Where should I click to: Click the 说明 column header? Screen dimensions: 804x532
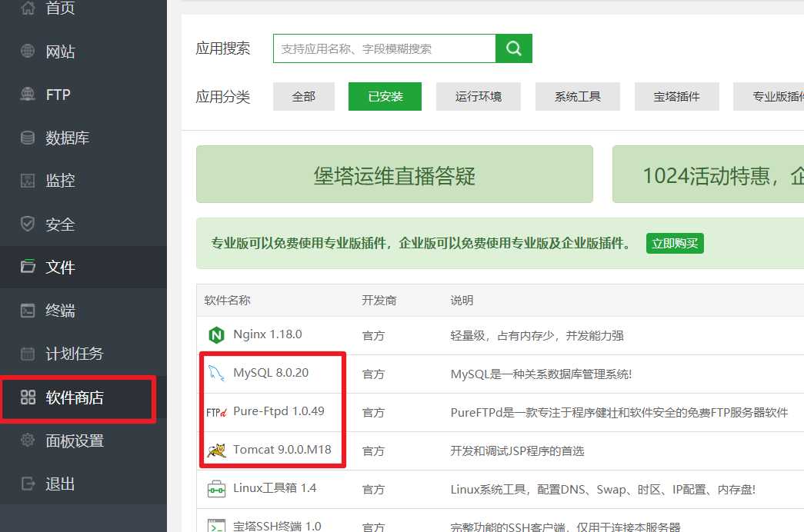462,301
